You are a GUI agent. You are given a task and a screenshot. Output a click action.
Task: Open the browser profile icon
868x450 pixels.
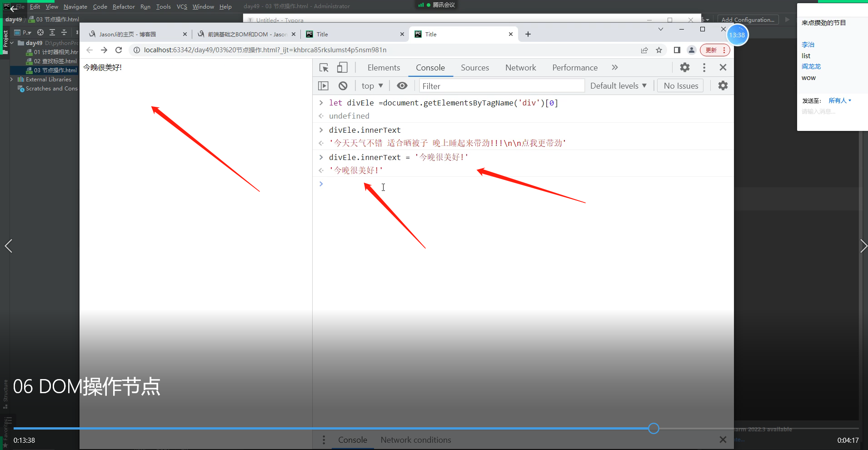(692, 50)
